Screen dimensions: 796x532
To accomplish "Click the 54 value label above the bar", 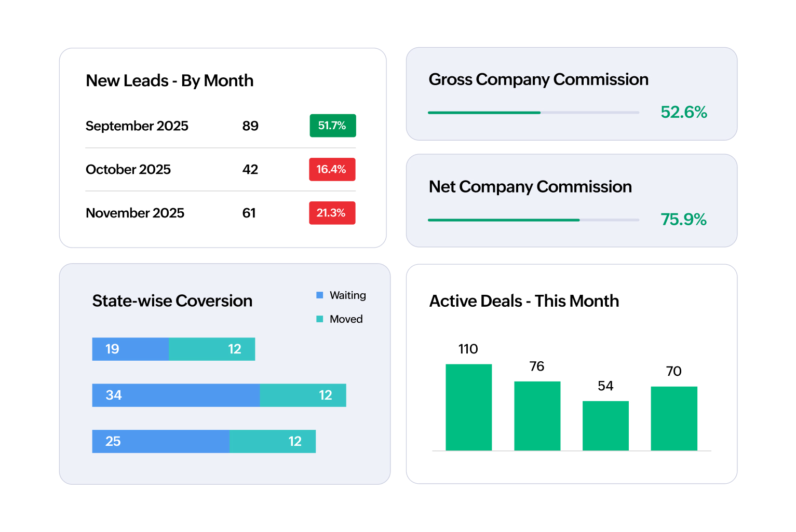I will tap(605, 386).
